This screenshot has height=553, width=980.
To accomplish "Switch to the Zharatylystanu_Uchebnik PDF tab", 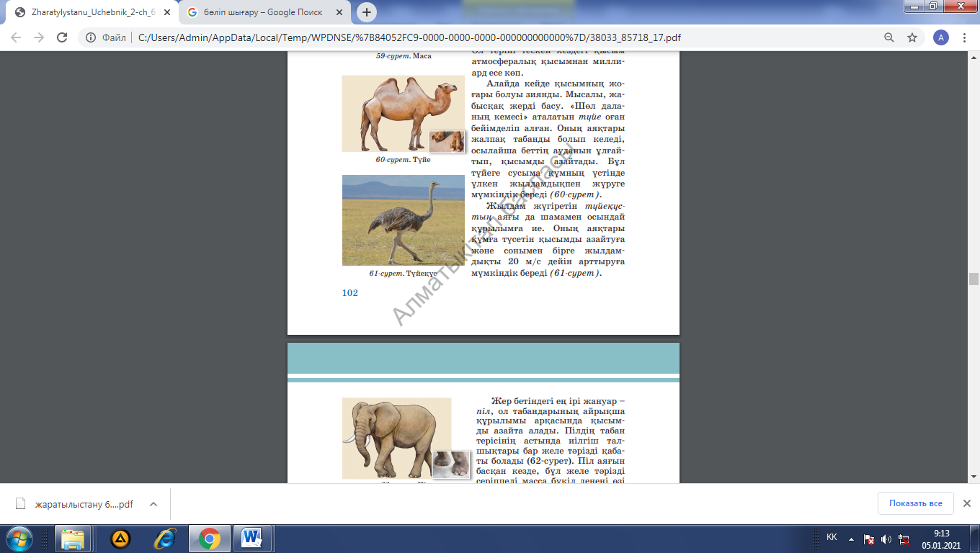I will (91, 12).
